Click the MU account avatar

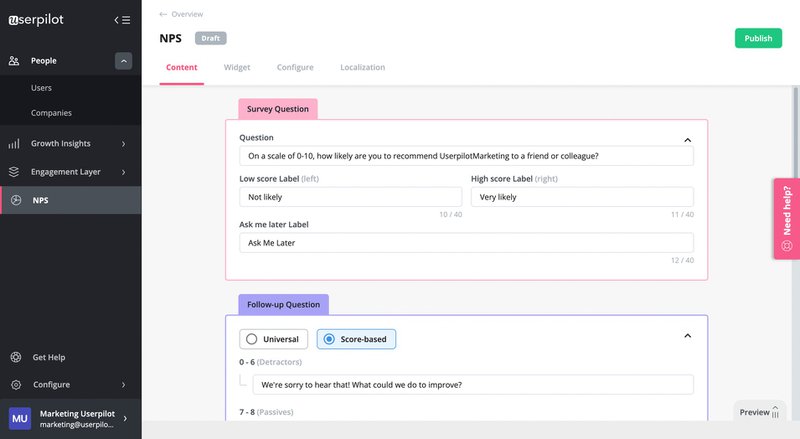coord(20,418)
